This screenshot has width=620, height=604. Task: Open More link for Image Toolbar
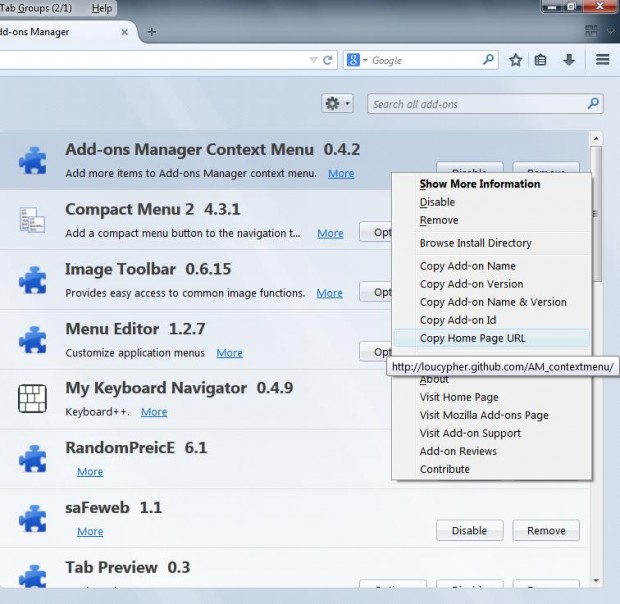[330, 293]
